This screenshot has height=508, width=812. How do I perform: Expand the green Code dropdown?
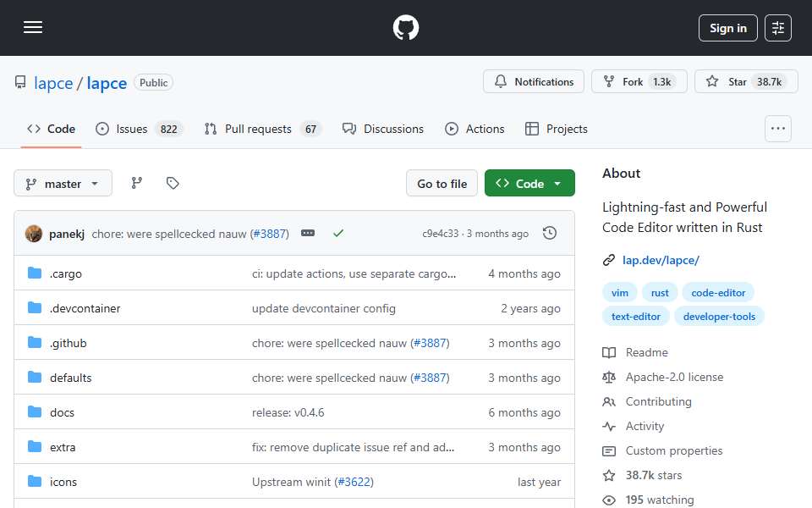coord(529,184)
